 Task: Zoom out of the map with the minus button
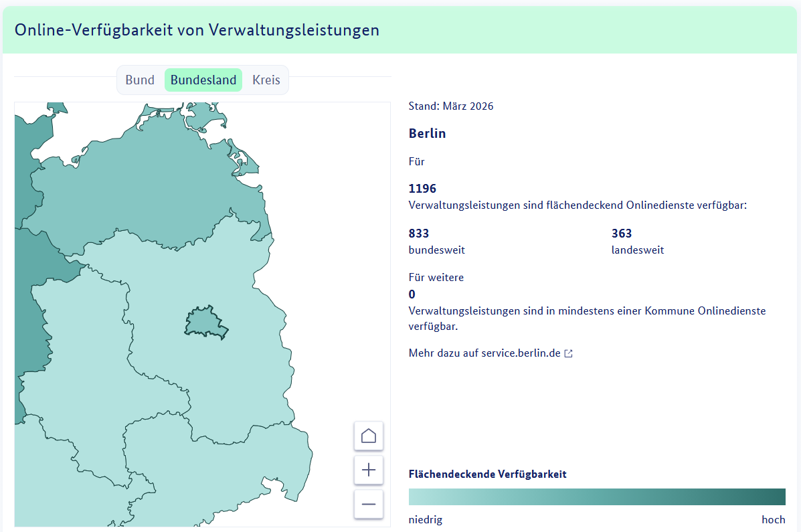368,504
